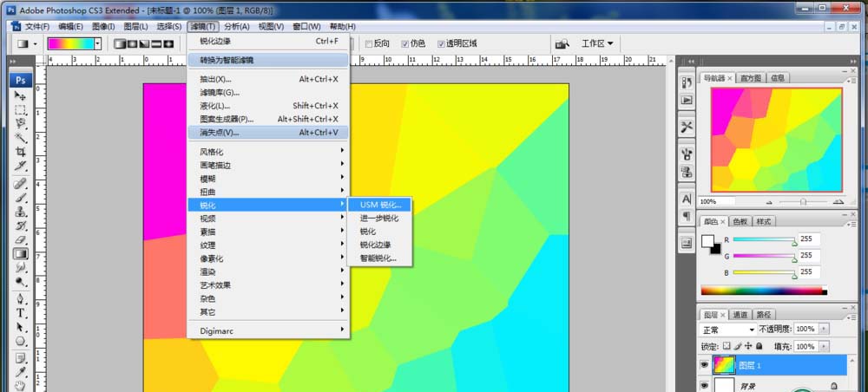This screenshot has width=868, height=392.
Task: Select the Eraser tool
Action: (21, 240)
